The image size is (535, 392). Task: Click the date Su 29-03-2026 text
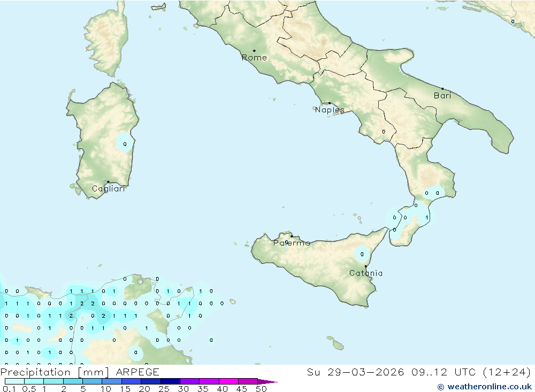click(356, 372)
